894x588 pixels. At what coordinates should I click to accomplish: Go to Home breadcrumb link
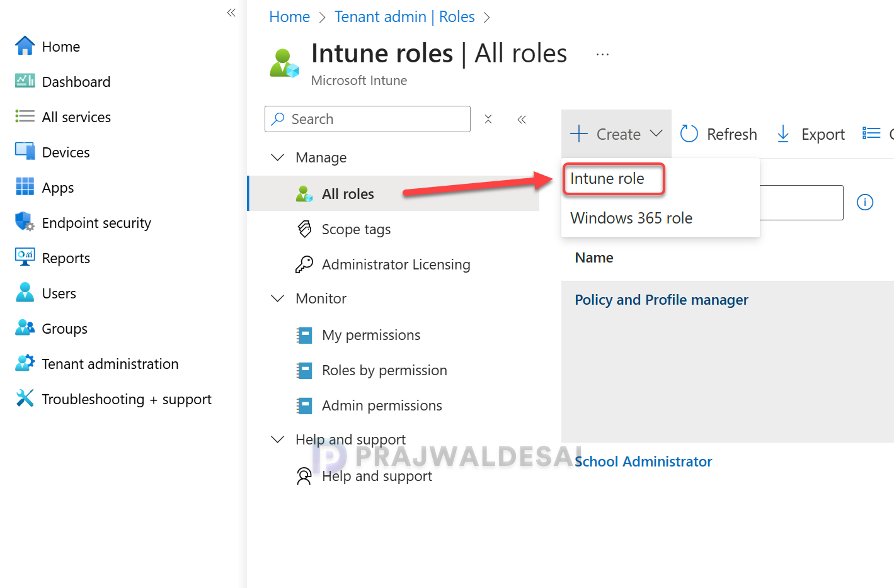(x=289, y=17)
